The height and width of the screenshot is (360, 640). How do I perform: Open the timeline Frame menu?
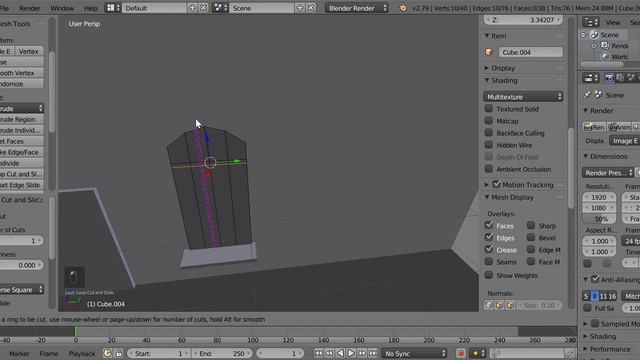pyautogui.click(x=49, y=353)
